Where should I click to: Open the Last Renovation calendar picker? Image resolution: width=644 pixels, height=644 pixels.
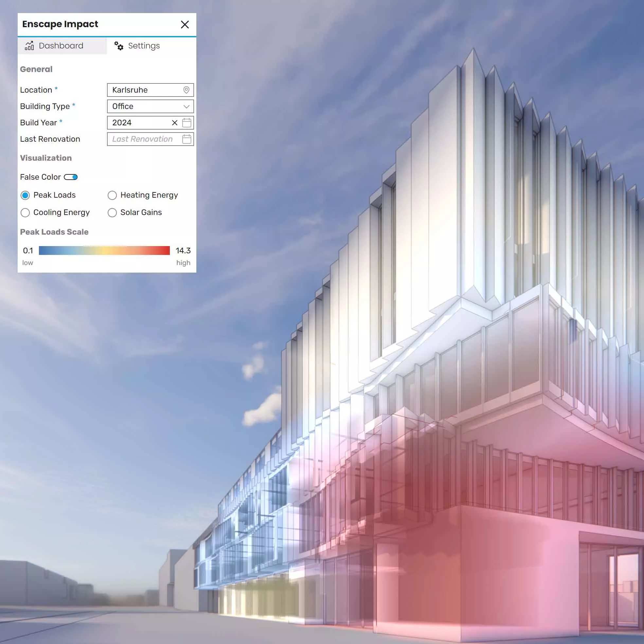[x=187, y=139]
